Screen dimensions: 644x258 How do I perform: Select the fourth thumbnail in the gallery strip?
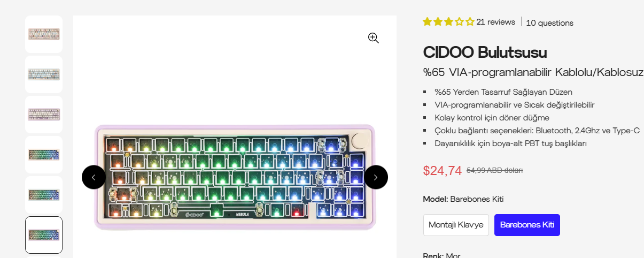coord(44,155)
